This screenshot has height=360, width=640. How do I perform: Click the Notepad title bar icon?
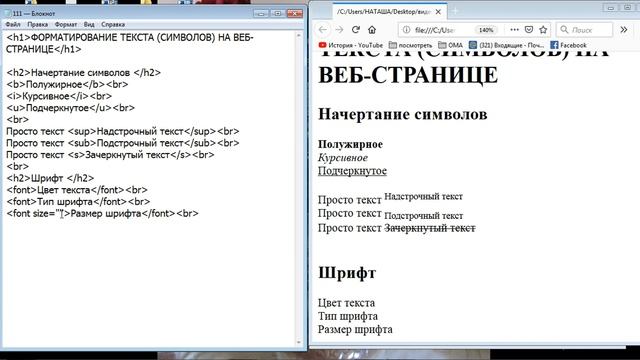point(7,13)
